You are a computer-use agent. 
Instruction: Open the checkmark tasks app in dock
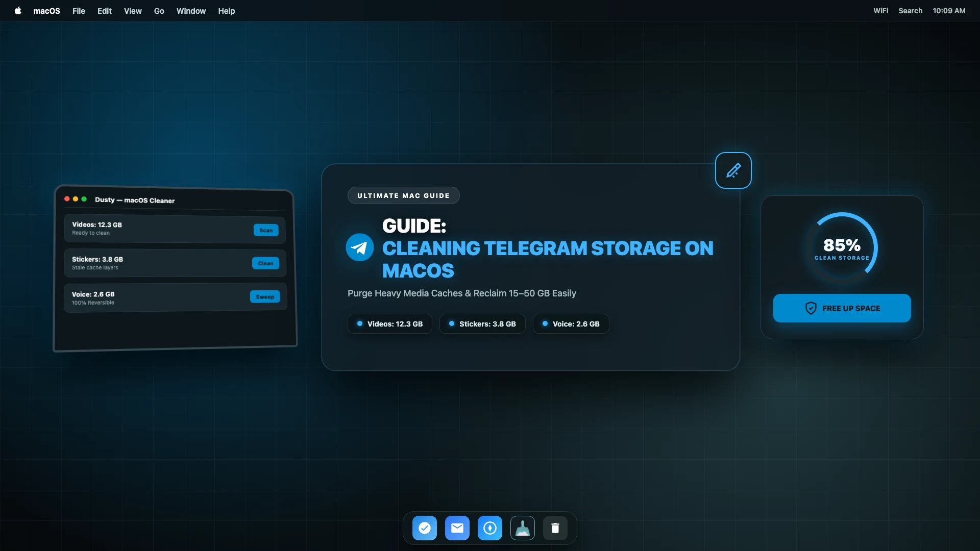tap(425, 528)
